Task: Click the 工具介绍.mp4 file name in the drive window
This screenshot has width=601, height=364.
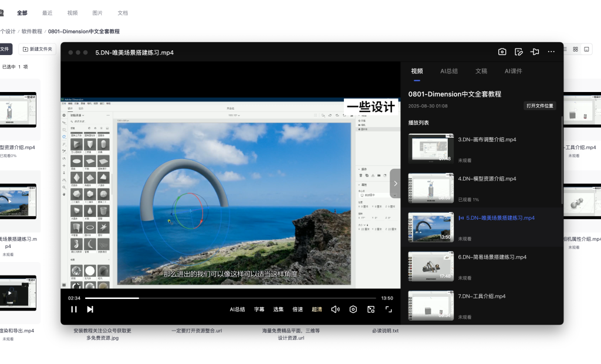Action: click(580, 147)
